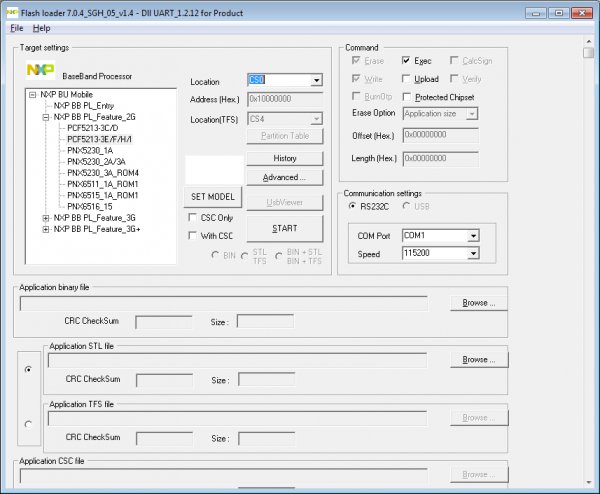Viewport: 600px width, 494px height.
Task: Toggle the Erase checkbox
Action: 356,60
